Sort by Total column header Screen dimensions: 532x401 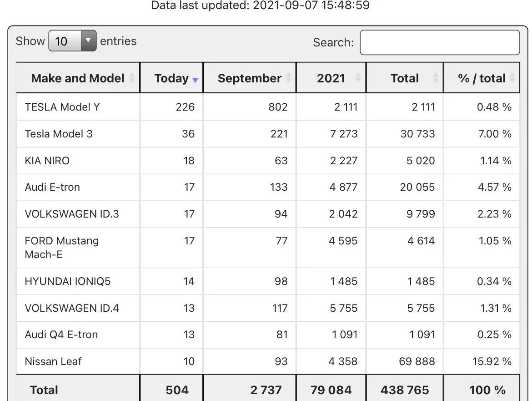point(405,78)
